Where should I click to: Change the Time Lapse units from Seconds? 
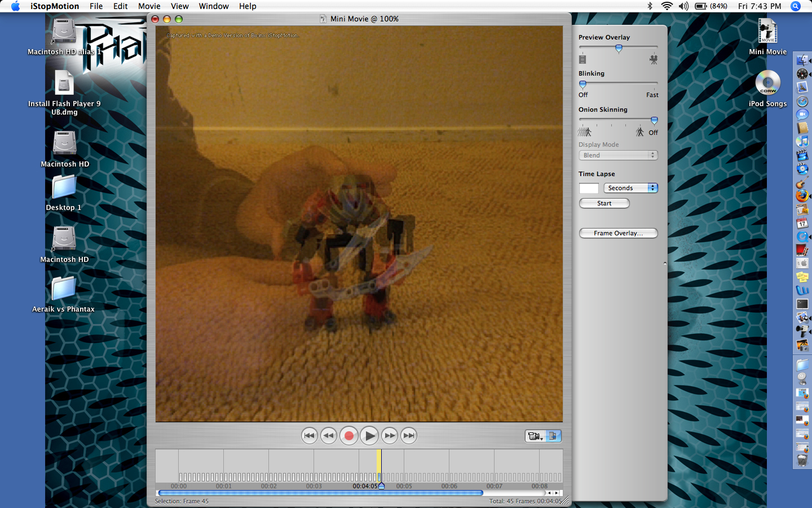[x=630, y=187]
